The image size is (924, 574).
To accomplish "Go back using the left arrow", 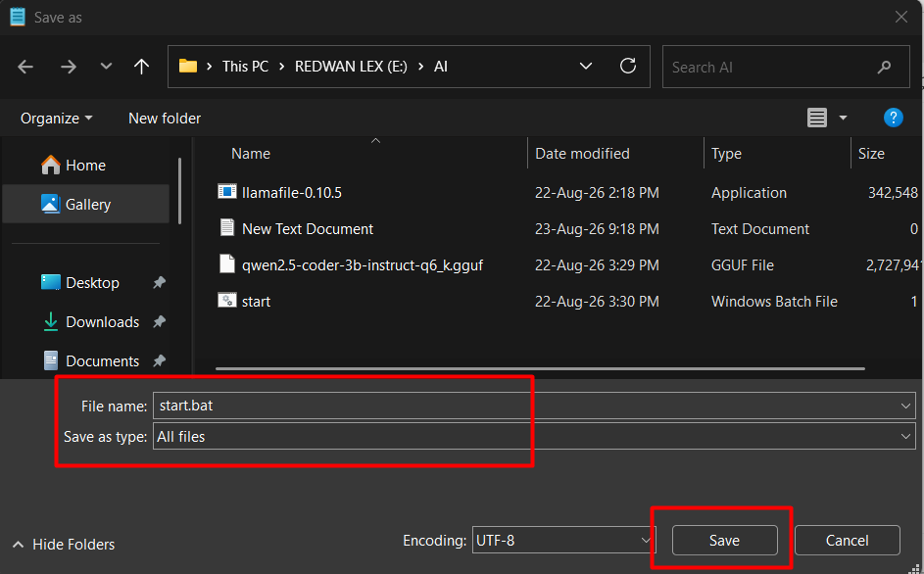I will 25,67.
